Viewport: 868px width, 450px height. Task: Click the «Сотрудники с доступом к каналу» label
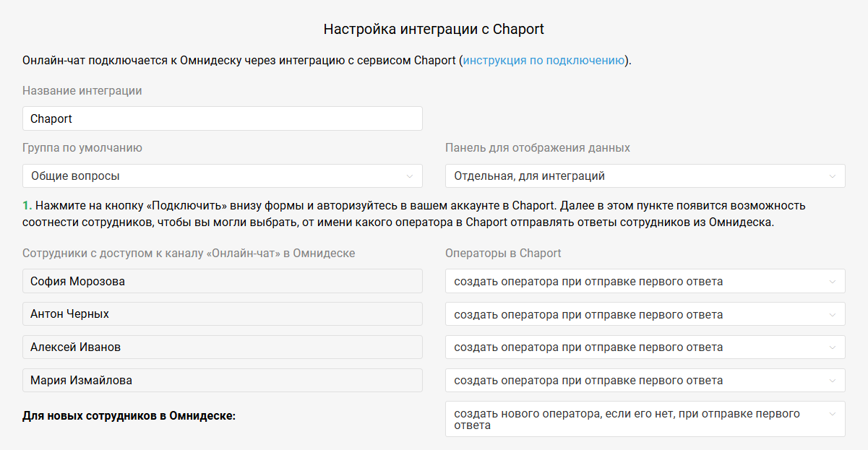(x=189, y=254)
